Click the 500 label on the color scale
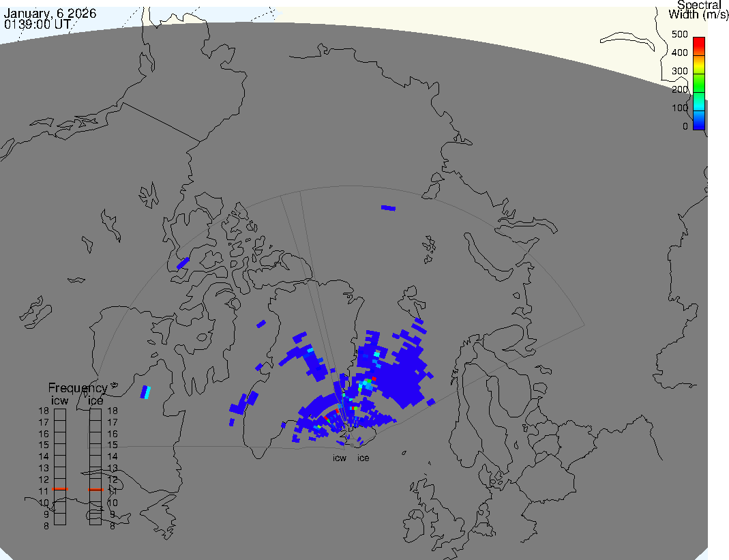The image size is (729, 560). click(680, 34)
